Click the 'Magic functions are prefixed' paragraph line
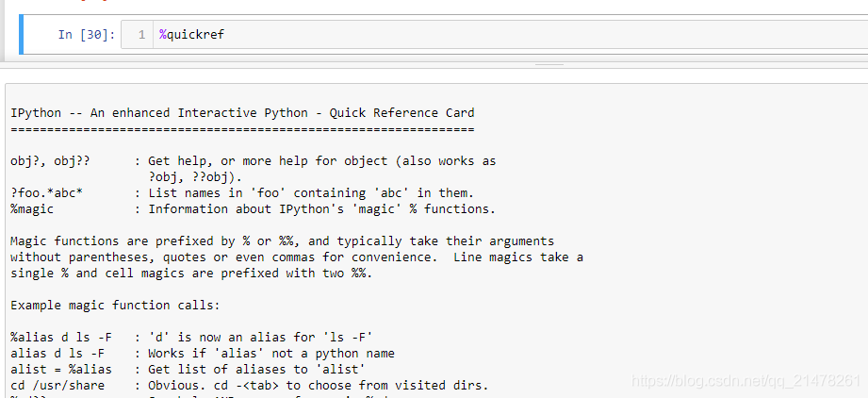The width and height of the screenshot is (868, 398). (282, 241)
